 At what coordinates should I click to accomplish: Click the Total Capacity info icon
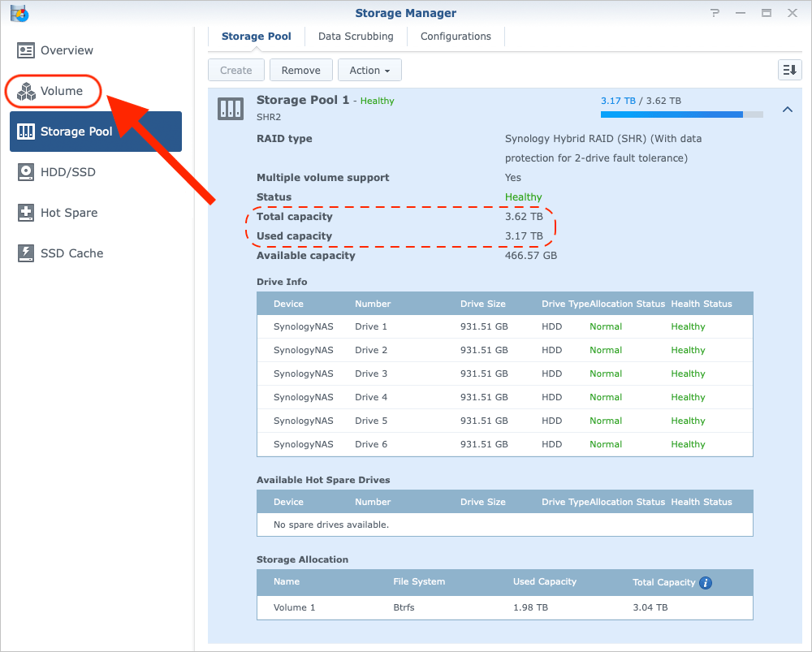coord(706,583)
